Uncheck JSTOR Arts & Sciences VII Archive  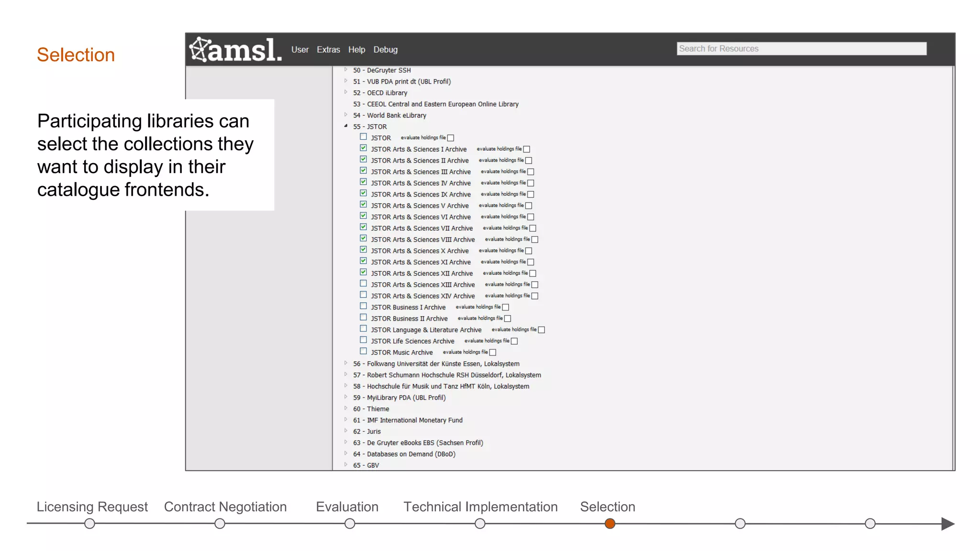click(x=363, y=227)
